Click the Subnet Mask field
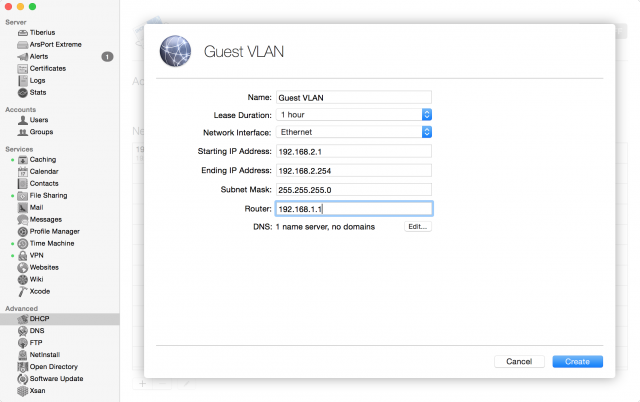The image size is (640, 402). click(353, 189)
